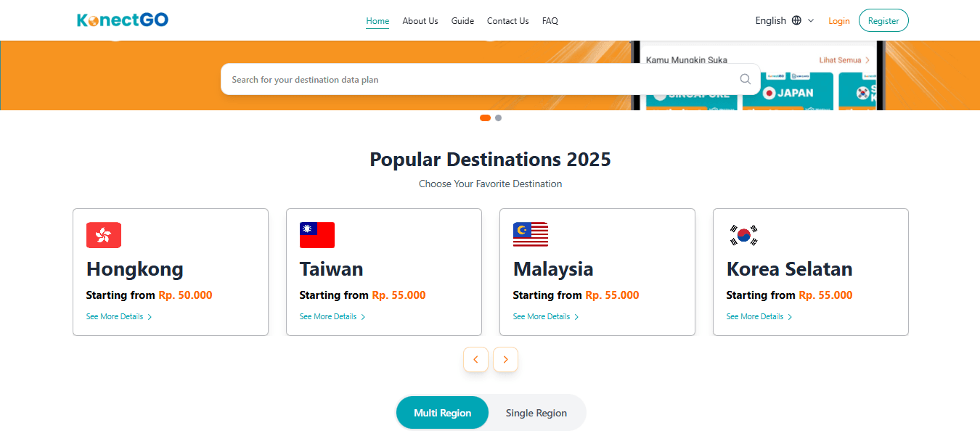Image resolution: width=980 pixels, height=444 pixels.
Task: Open the About Us menu item
Action: coord(420,21)
